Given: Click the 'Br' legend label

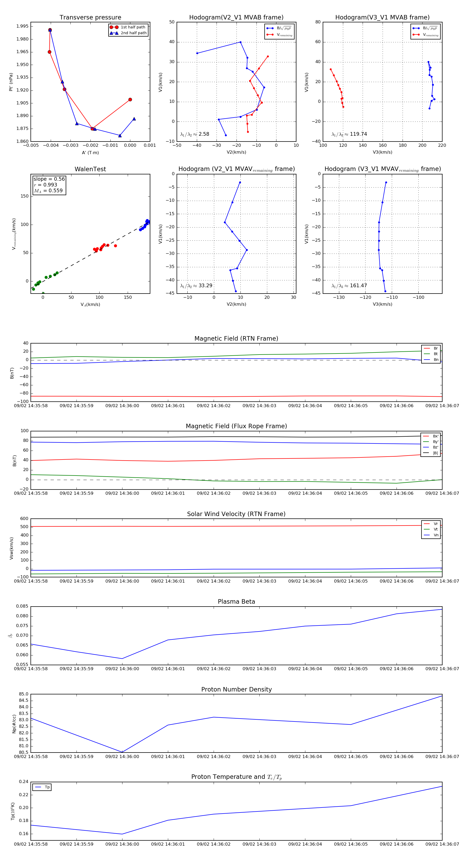Looking at the screenshot, I should click(436, 349).
